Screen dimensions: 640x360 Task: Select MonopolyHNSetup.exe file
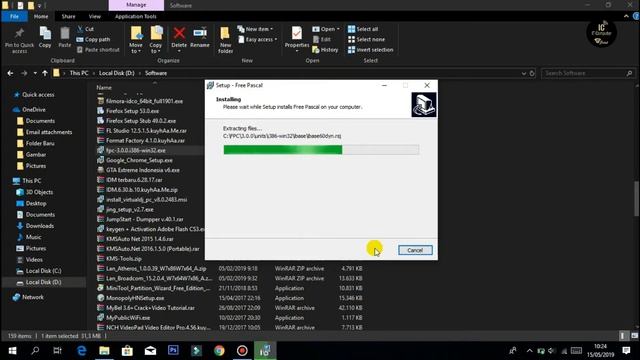point(135,298)
